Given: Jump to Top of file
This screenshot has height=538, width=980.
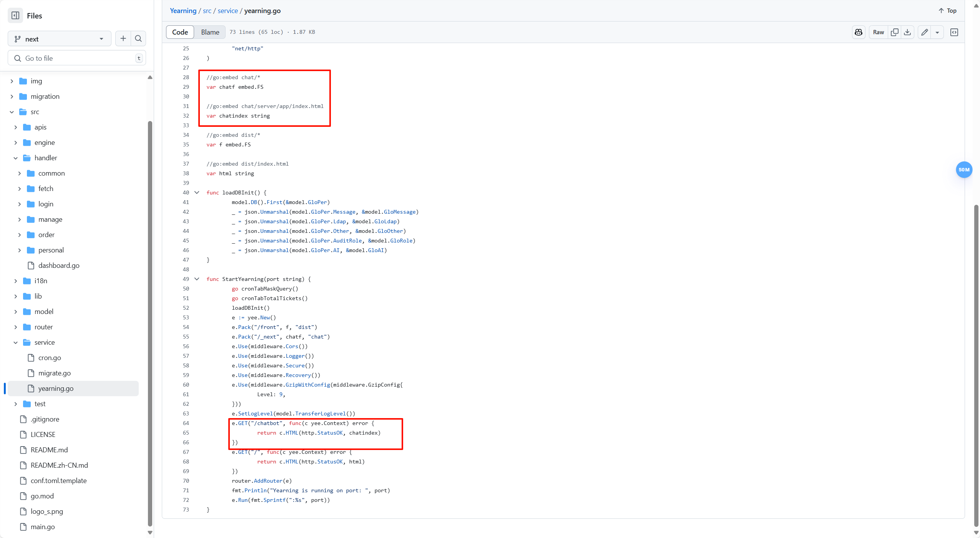Looking at the screenshot, I should pyautogui.click(x=947, y=11).
